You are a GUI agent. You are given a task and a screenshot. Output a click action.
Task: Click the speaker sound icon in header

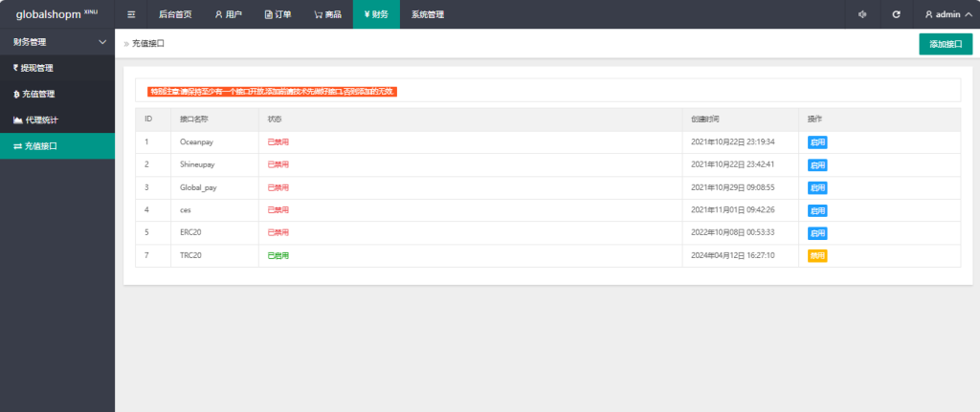click(x=862, y=14)
